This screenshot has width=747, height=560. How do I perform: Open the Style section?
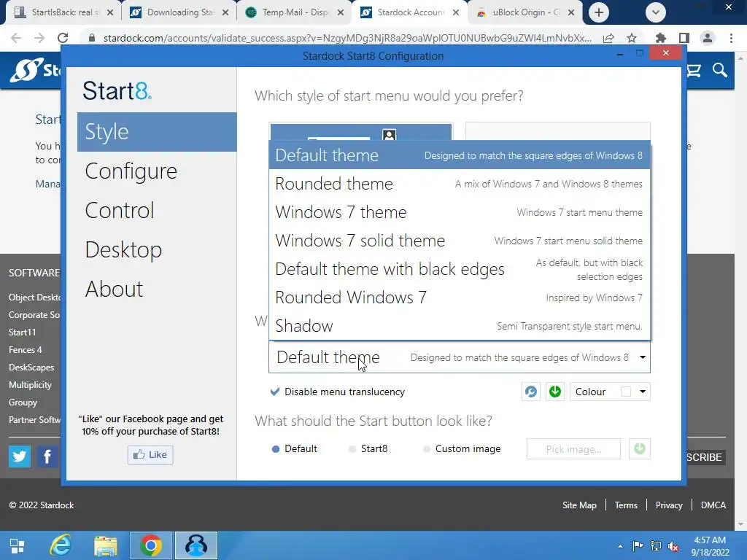(157, 132)
